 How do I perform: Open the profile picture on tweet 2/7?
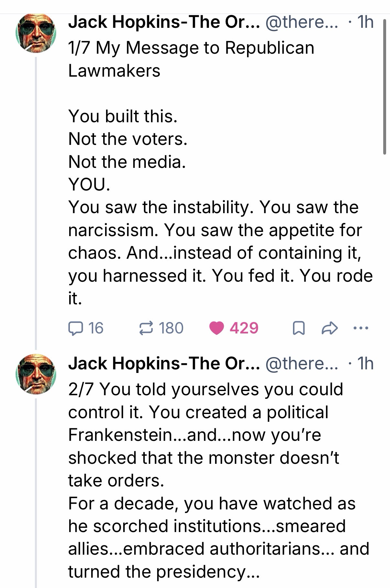click(36, 375)
